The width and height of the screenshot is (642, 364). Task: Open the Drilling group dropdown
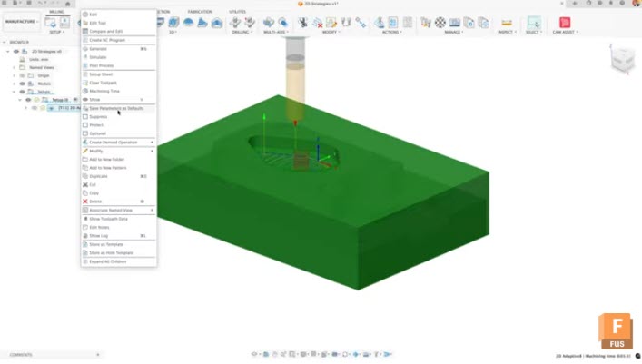pos(242,32)
